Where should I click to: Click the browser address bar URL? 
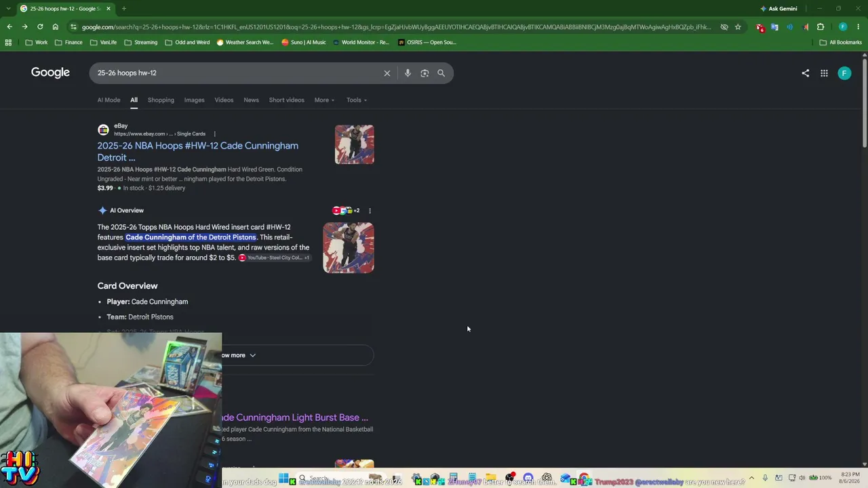(396, 27)
